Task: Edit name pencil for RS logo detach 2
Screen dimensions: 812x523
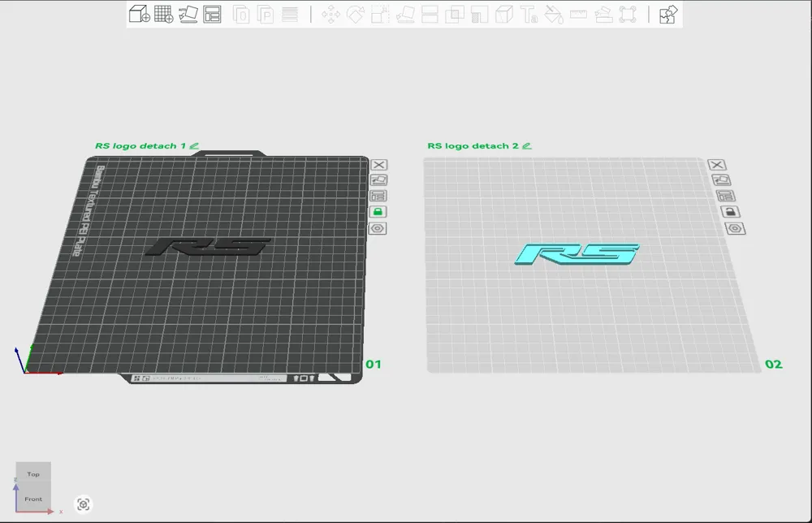Action: click(527, 146)
